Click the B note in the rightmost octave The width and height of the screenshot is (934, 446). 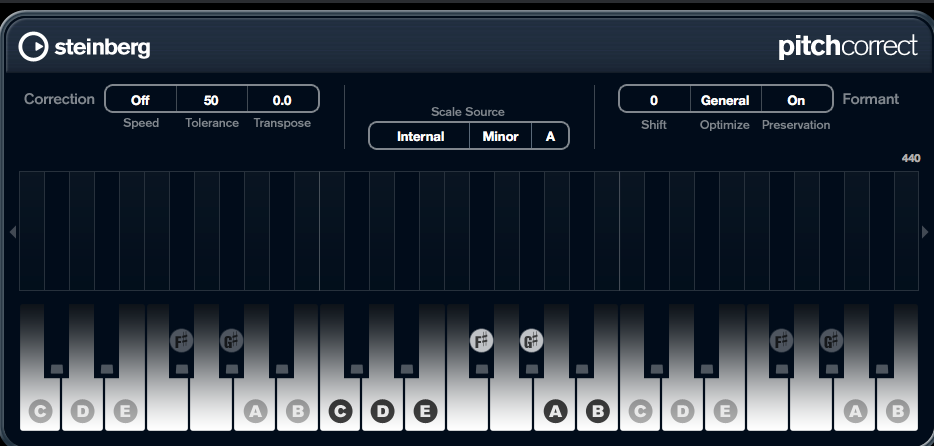[x=898, y=411]
